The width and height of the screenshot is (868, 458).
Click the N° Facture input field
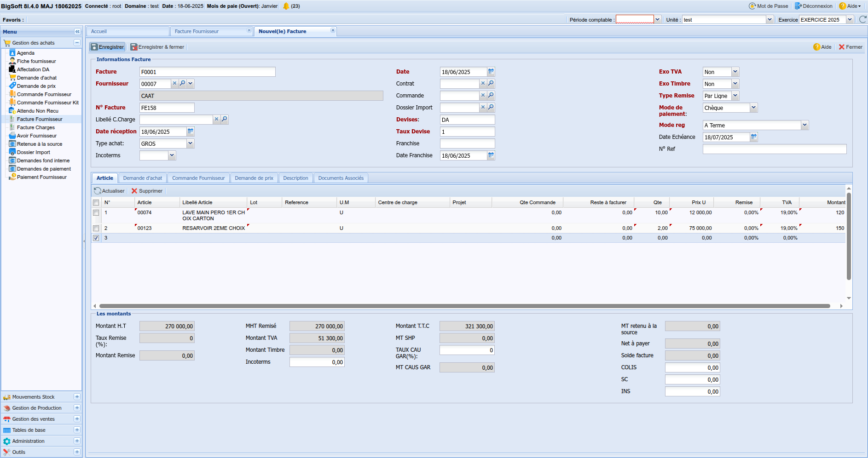[167, 108]
